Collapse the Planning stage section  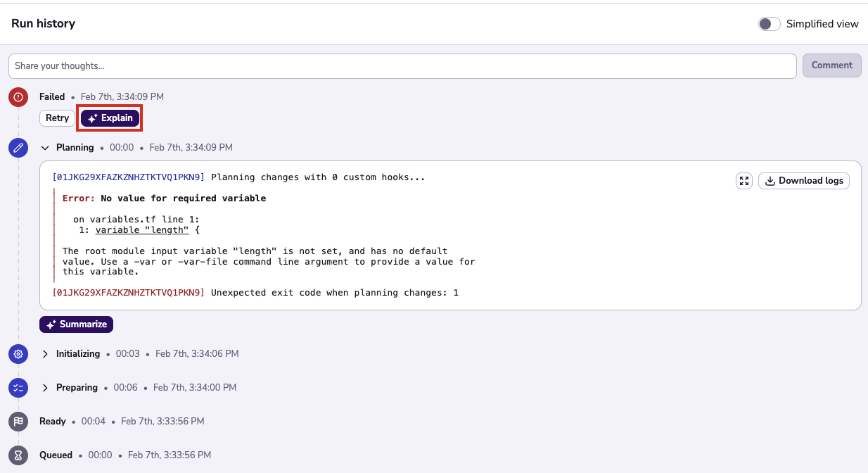click(45, 148)
